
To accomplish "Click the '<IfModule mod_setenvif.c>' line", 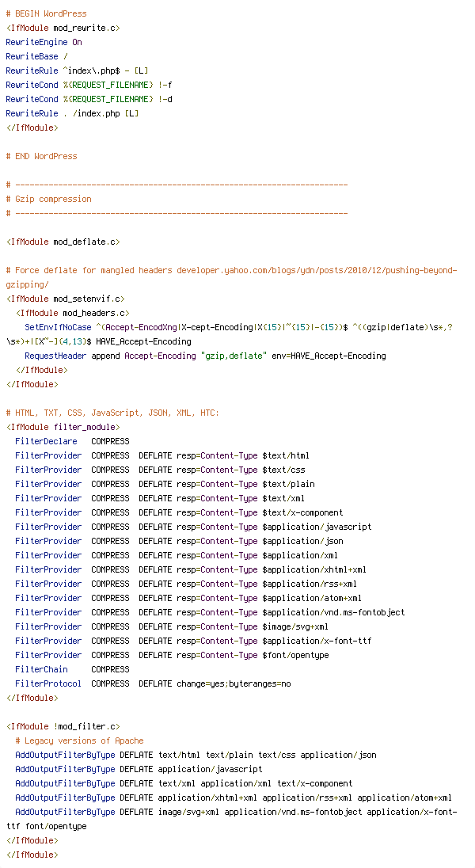I will point(66,299).
